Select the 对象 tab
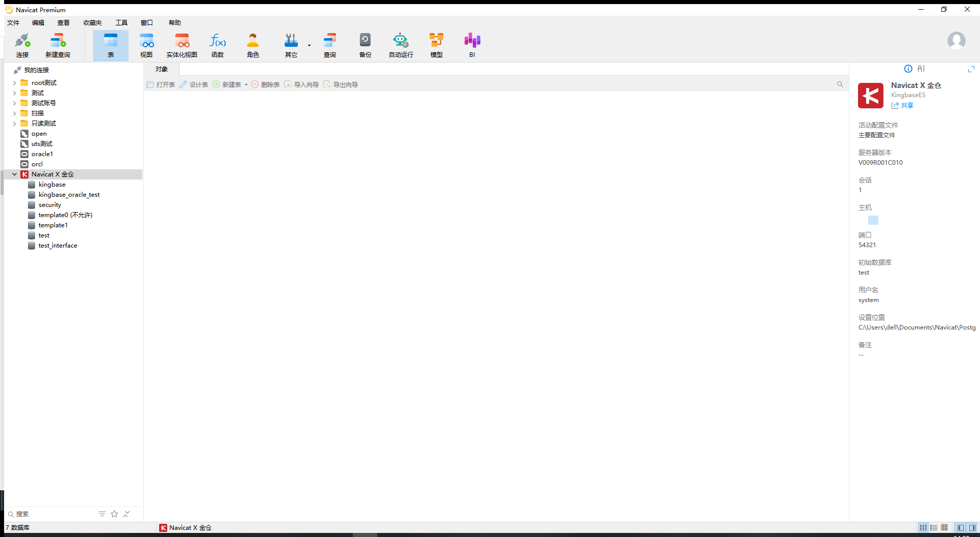This screenshot has height=537, width=980. (162, 69)
